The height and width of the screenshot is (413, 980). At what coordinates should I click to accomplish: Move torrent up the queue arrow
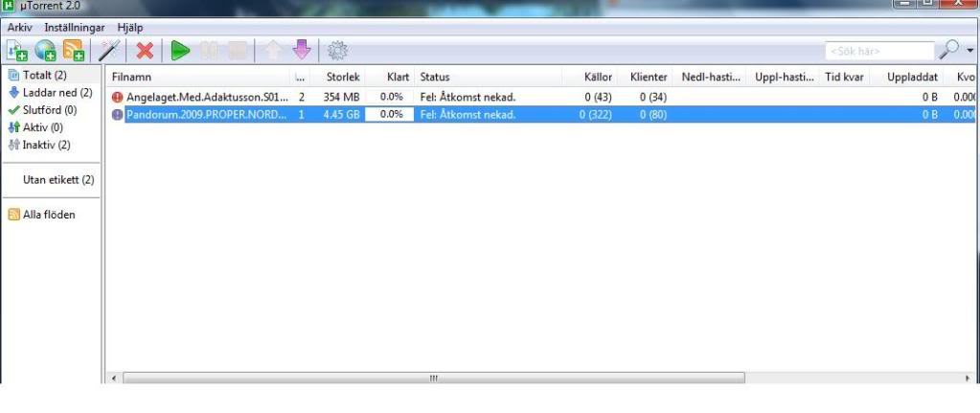pos(272,51)
